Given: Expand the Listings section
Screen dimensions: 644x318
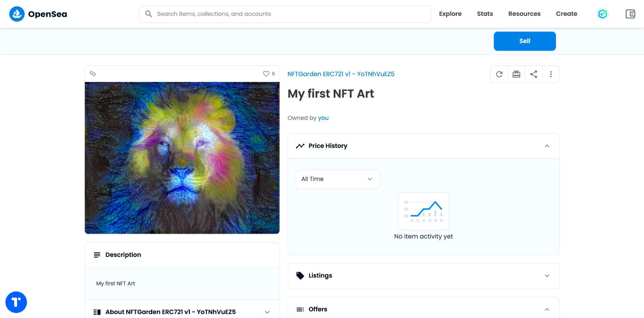Looking at the screenshot, I should pyautogui.click(x=547, y=276).
